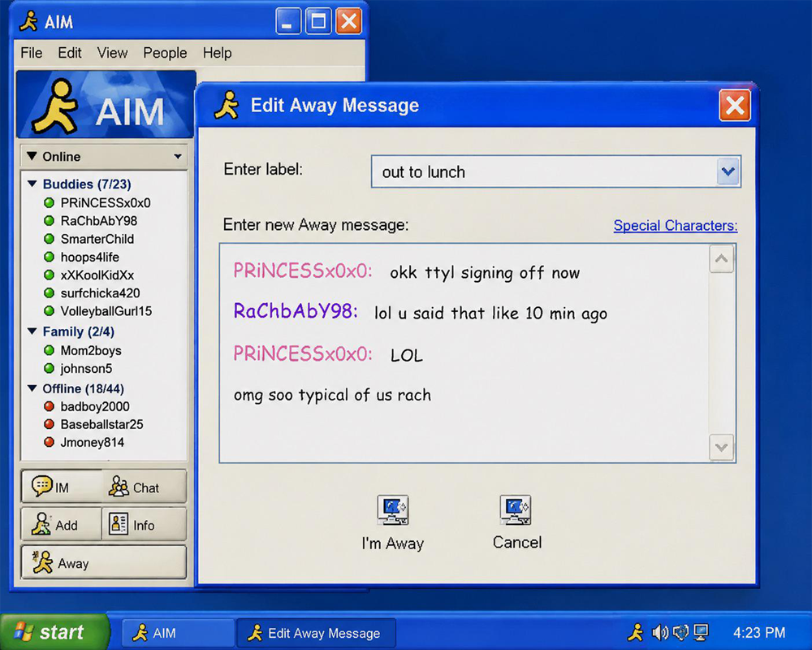Click the I'm Away computer icon
The image size is (812, 650).
point(392,510)
